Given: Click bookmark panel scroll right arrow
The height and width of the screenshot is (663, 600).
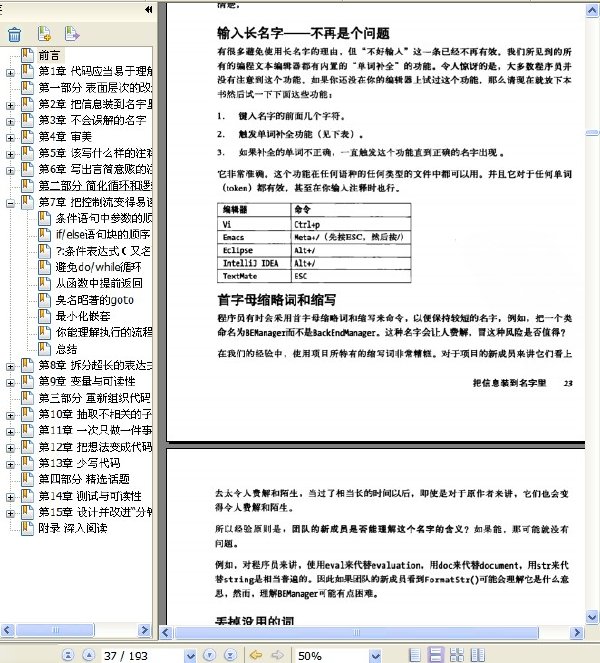Looking at the screenshot, I should coord(144,630).
